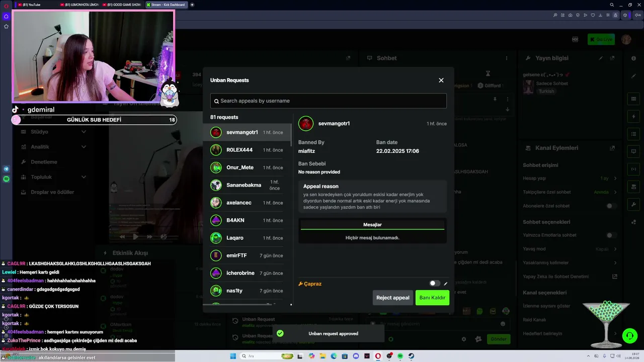Open axelancec's unban request
Viewport: 644px width, 362px height.
[x=247, y=203]
